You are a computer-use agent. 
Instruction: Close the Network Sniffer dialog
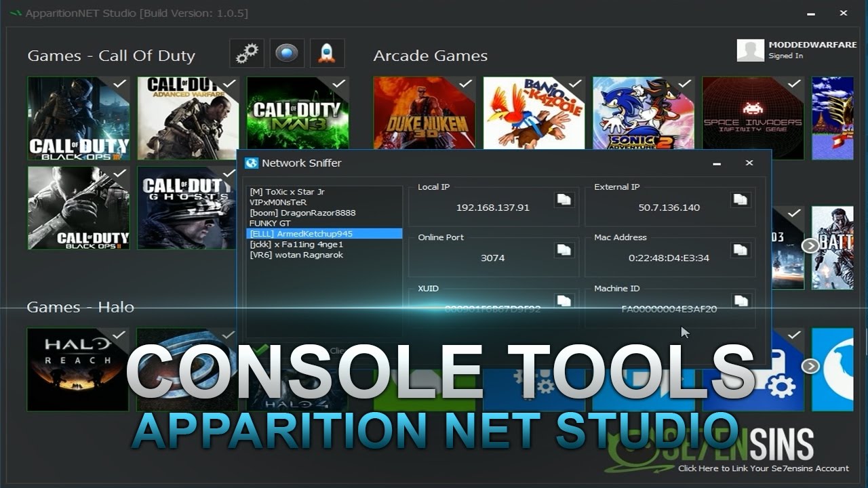point(749,163)
